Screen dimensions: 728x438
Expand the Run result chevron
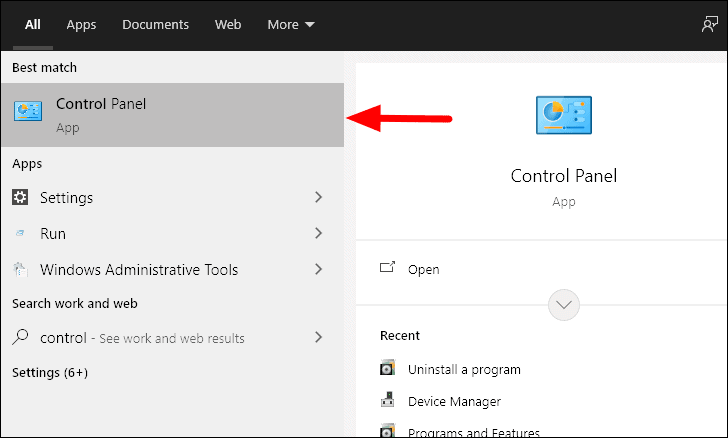[x=318, y=233]
